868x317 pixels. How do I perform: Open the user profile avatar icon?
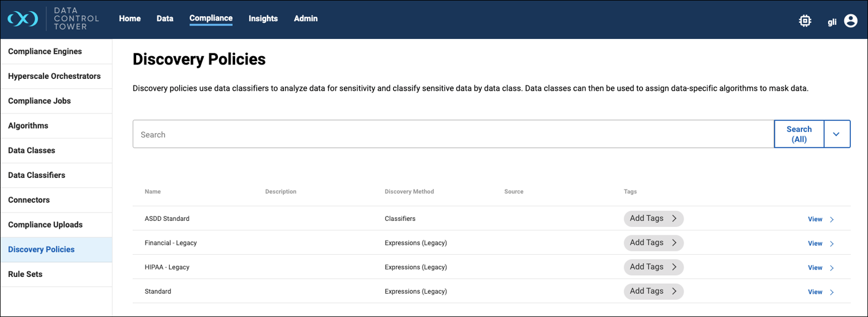(850, 21)
